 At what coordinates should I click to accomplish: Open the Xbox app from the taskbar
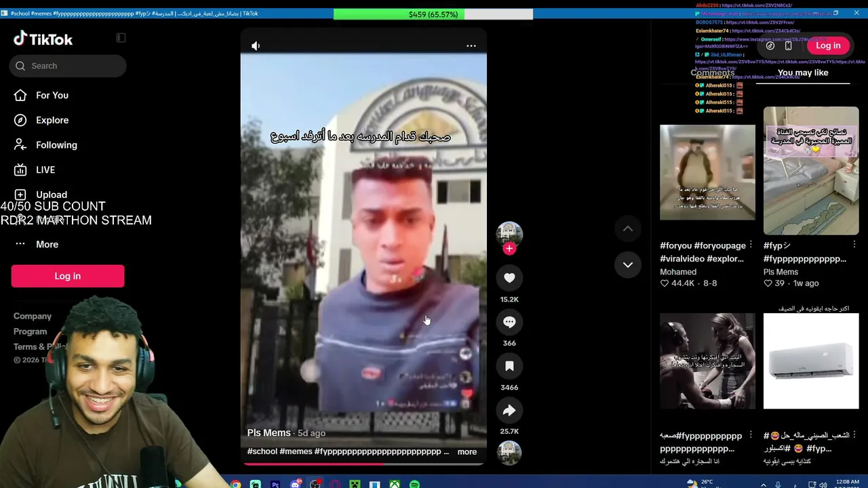click(395, 485)
